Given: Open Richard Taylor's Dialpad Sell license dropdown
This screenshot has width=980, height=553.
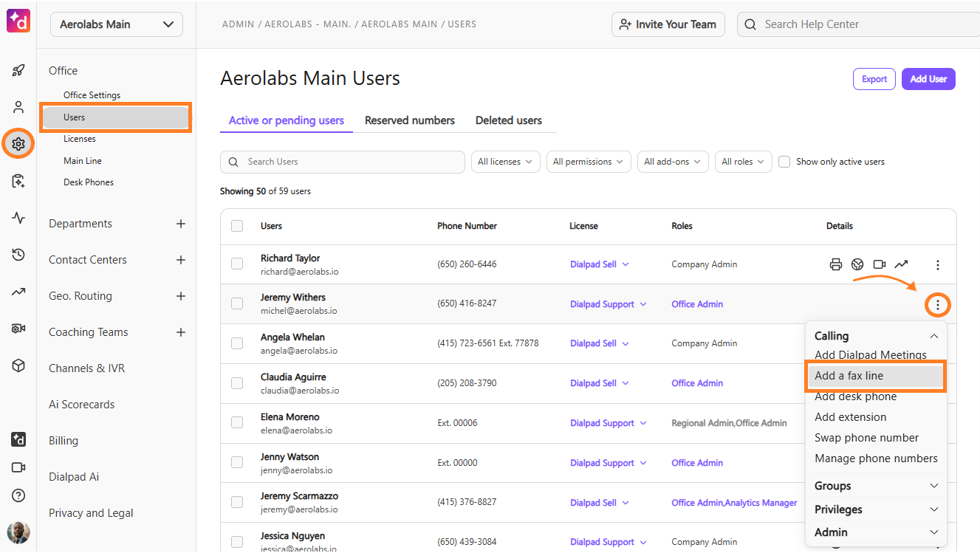Looking at the screenshot, I should point(600,264).
